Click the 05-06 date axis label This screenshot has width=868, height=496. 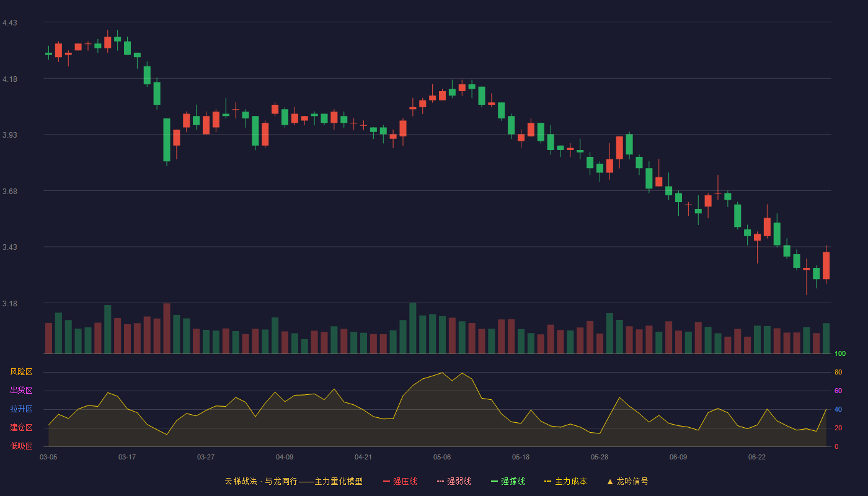[x=442, y=457]
